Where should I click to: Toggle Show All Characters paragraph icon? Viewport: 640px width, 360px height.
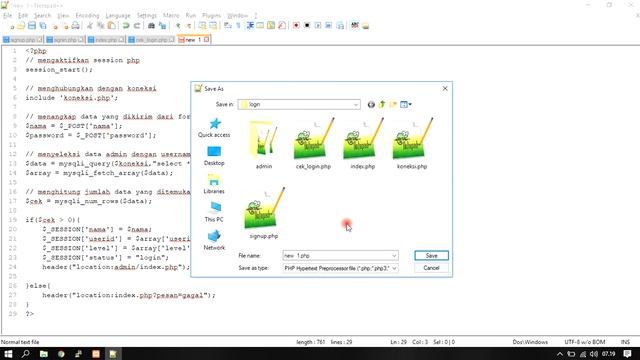pyautogui.click(x=238, y=26)
